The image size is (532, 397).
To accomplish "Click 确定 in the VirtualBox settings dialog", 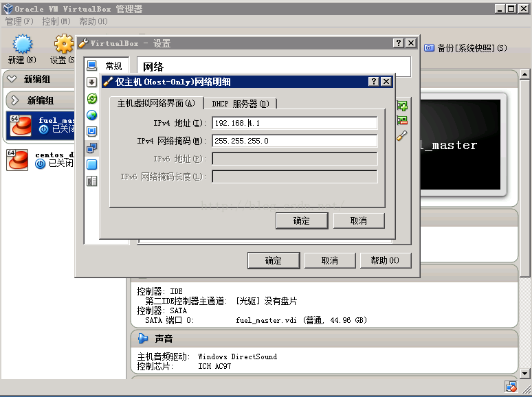I will coord(274,260).
